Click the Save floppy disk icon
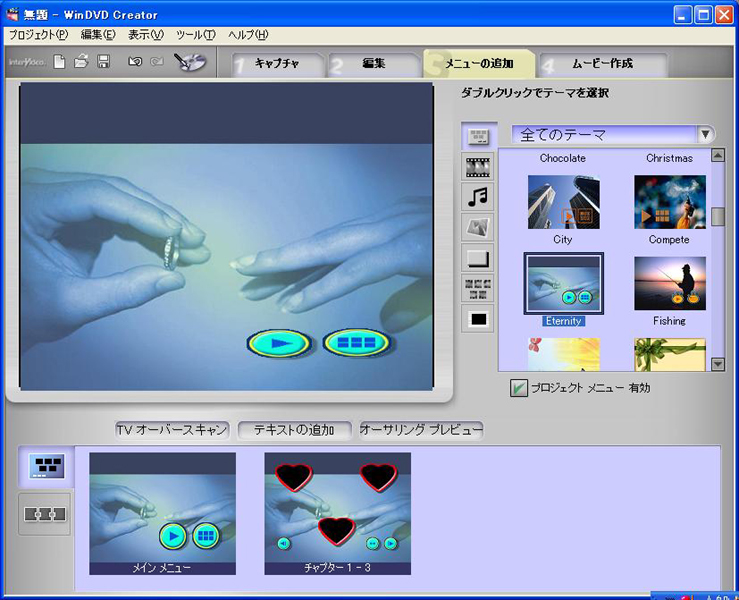The height and width of the screenshot is (600, 739). (x=103, y=62)
